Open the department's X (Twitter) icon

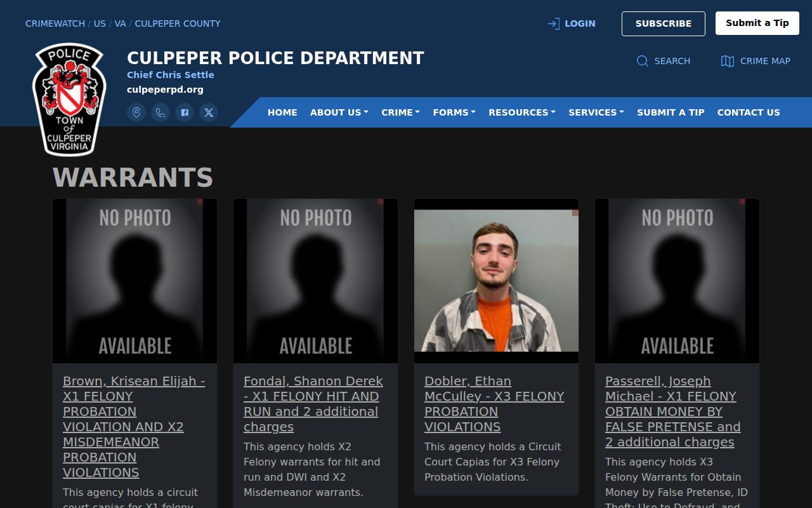point(209,112)
